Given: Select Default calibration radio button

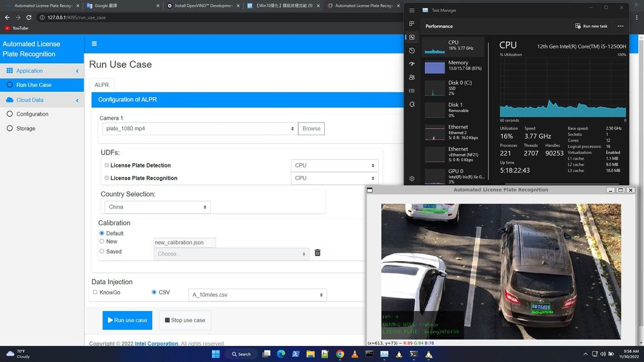Looking at the screenshot, I should pyautogui.click(x=102, y=233).
